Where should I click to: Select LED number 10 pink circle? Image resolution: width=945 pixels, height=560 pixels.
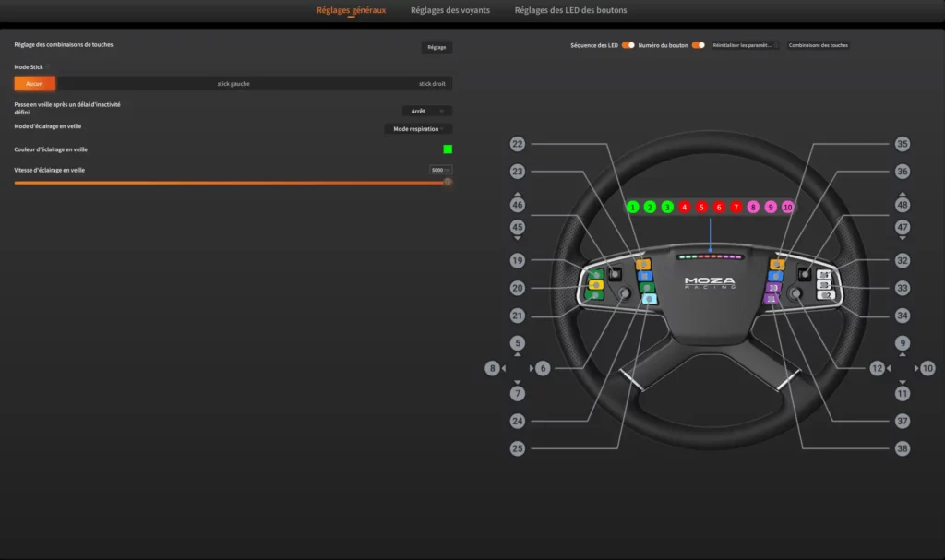[x=788, y=208]
